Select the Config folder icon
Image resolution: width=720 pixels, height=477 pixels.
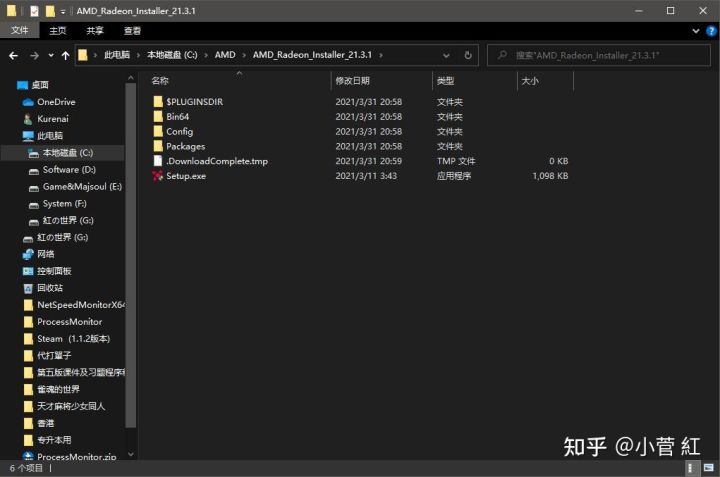coord(158,131)
